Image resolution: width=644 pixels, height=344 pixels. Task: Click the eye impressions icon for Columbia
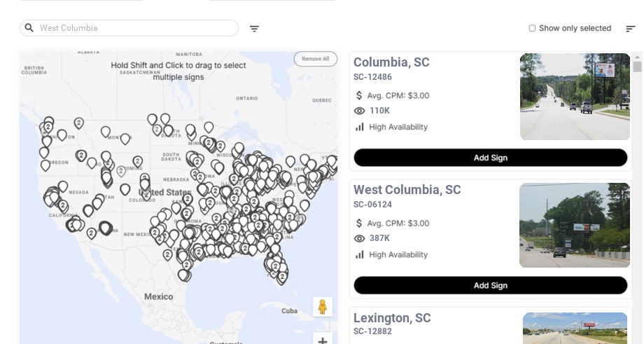pyautogui.click(x=360, y=111)
